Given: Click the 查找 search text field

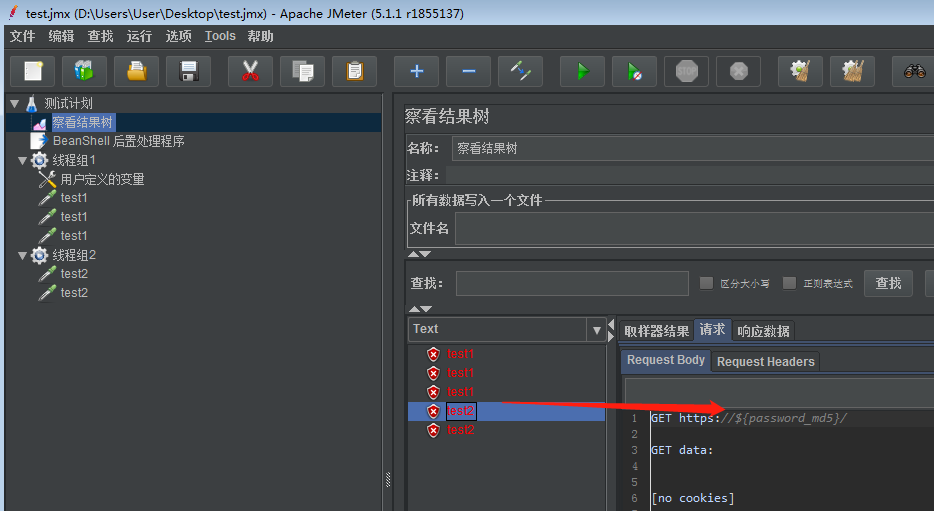Looking at the screenshot, I should pyautogui.click(x=572, y=283).
